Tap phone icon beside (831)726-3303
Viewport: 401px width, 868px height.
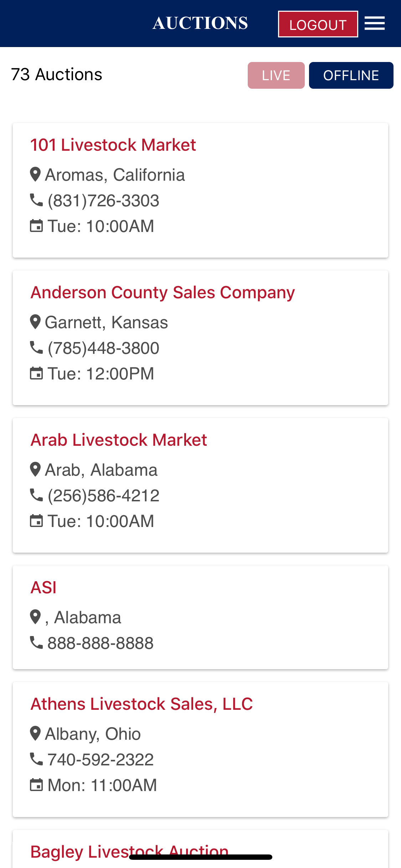tap(36, 200)
